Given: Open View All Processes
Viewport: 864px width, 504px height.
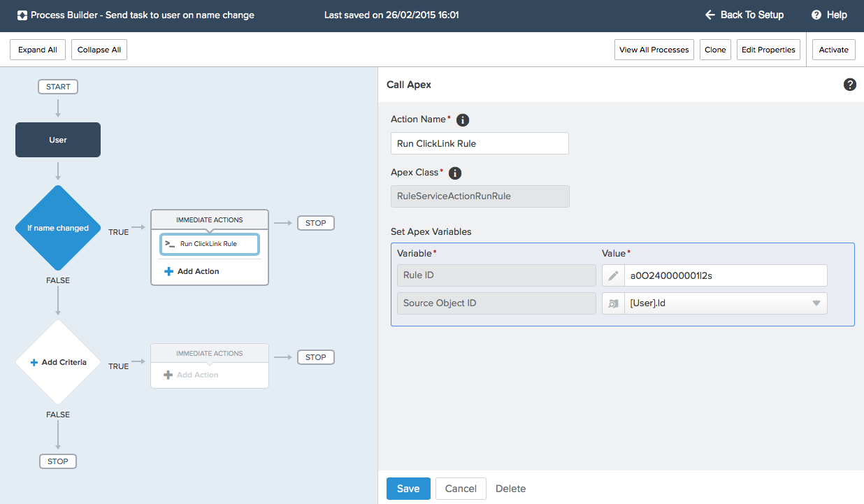Looking at the screenshot, I should coord(654,50).
